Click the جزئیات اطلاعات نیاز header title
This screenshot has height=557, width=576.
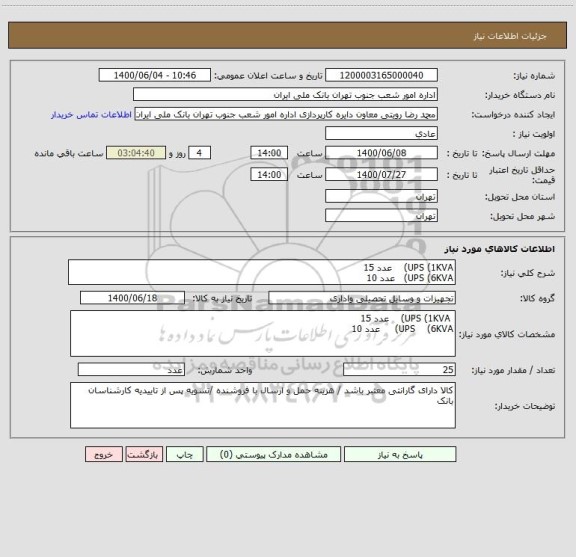(510, 36)
